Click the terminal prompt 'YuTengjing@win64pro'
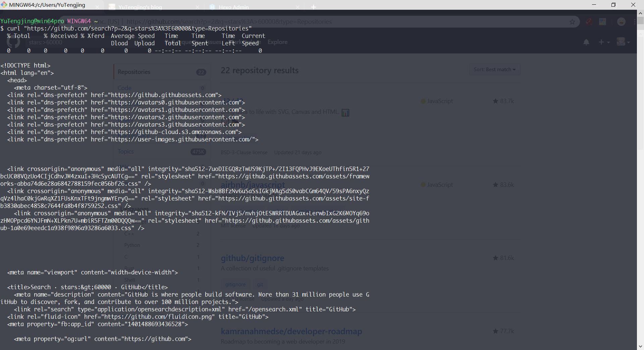 [32, 21]
